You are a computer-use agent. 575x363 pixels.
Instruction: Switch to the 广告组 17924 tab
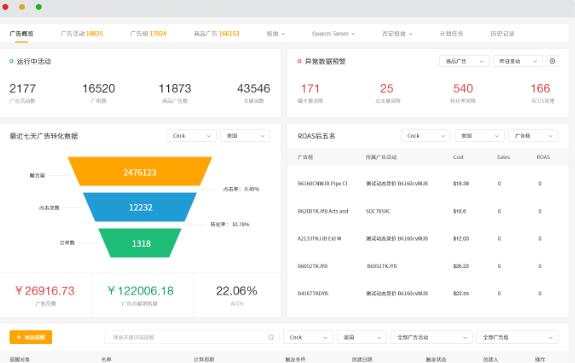(148, 33)
